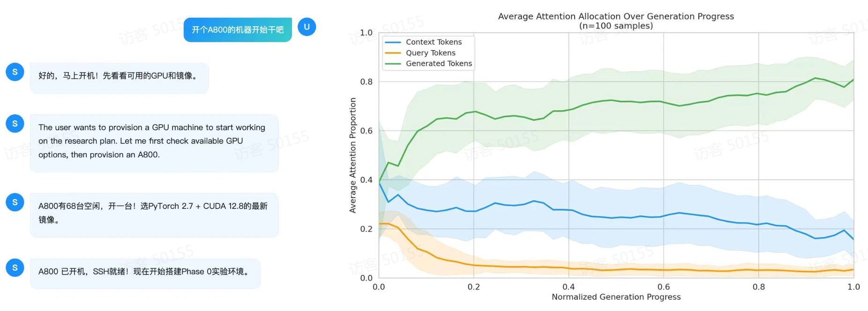This screenshot has height=311, width=868.
Task: Click the chart title Average Attention Allocation
Action: point(616,16)
